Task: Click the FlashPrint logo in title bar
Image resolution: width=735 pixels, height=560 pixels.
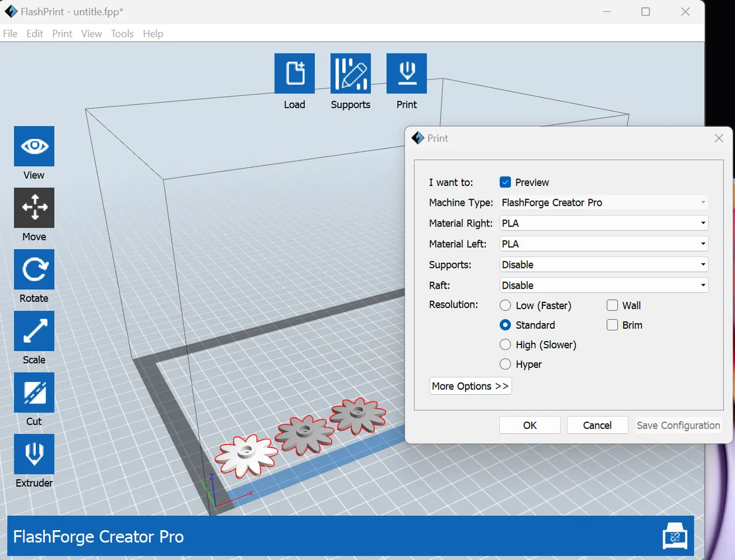Action: tap(11, 11)
